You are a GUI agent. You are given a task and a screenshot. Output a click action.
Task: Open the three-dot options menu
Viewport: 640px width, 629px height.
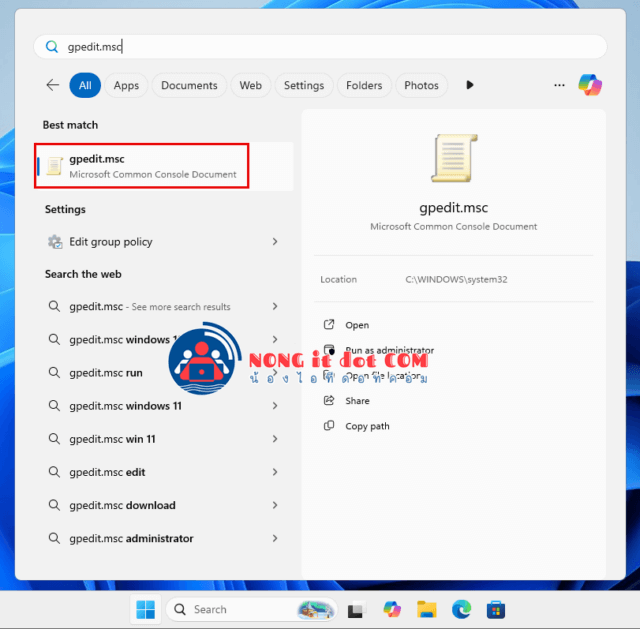pyautogui.click(x=559, y=85)
